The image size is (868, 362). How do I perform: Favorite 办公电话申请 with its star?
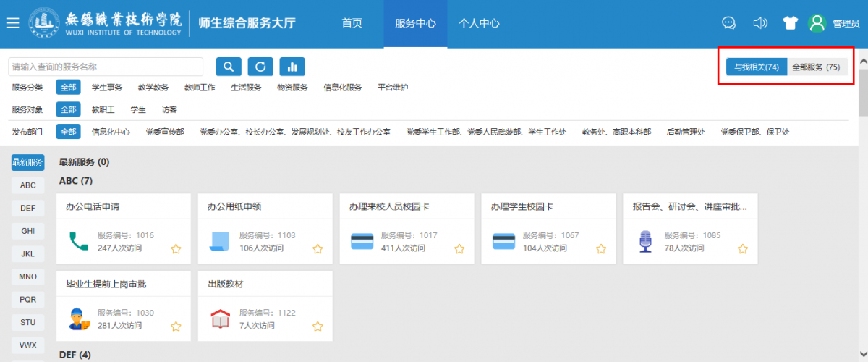click(176, 249)
